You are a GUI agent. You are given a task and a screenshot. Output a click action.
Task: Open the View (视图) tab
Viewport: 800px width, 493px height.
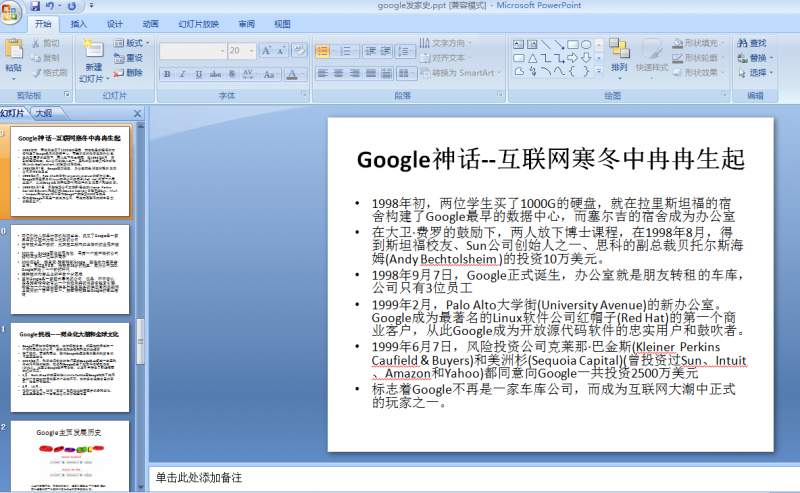[x=282, y=24]
